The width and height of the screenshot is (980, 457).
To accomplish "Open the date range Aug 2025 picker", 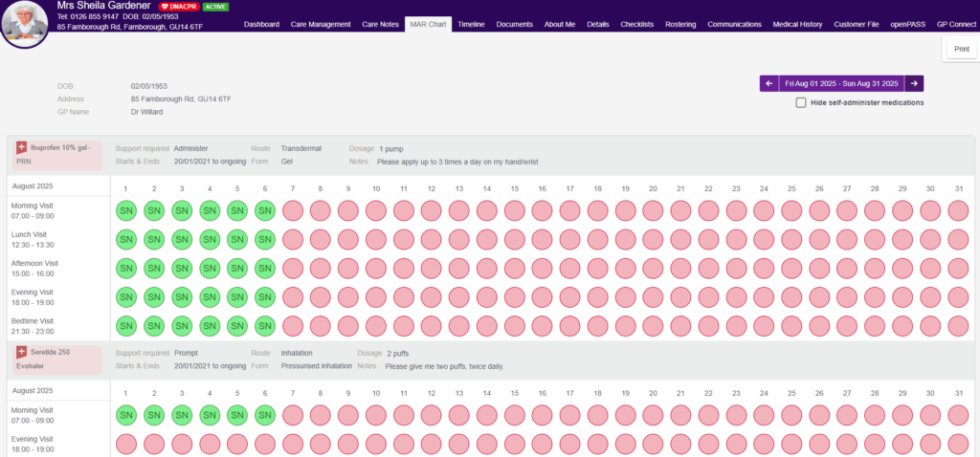I will 841,84.
